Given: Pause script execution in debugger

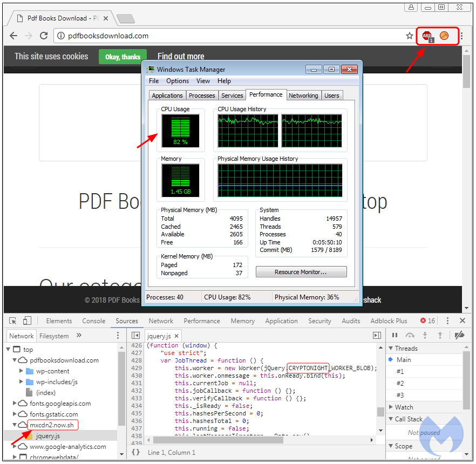Looking at the screenshot, I should (395, 335).
